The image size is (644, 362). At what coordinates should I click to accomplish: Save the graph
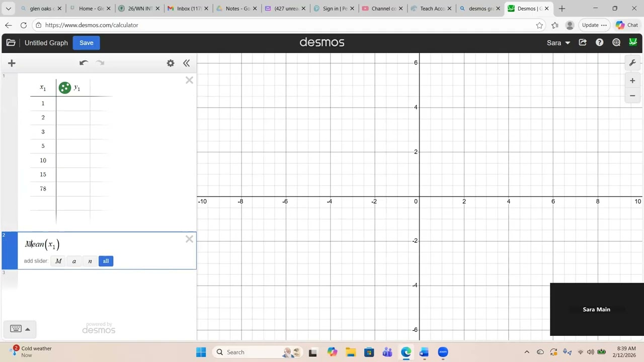[86, 43]
